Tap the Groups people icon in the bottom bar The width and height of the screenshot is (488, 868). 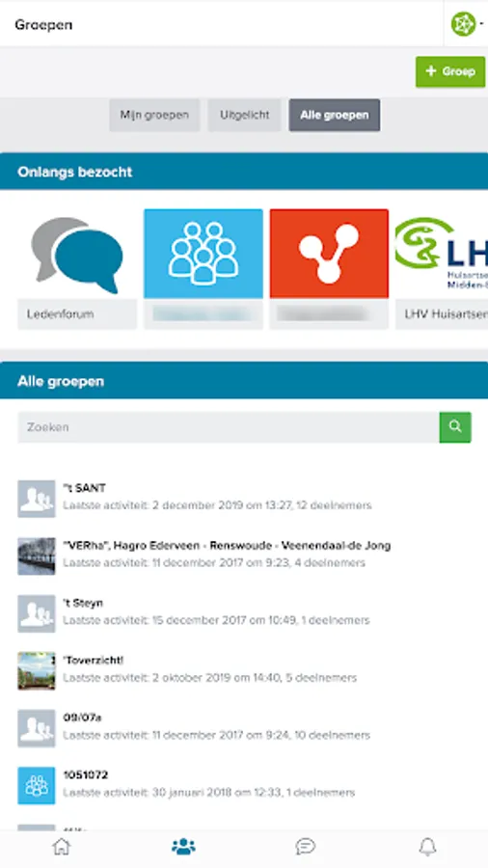click(183, 847)
